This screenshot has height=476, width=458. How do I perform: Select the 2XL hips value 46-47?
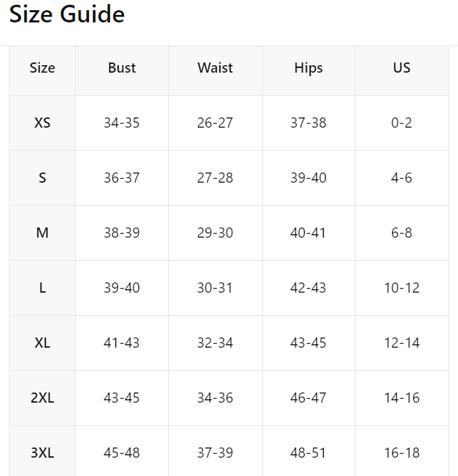coord(308,398)
